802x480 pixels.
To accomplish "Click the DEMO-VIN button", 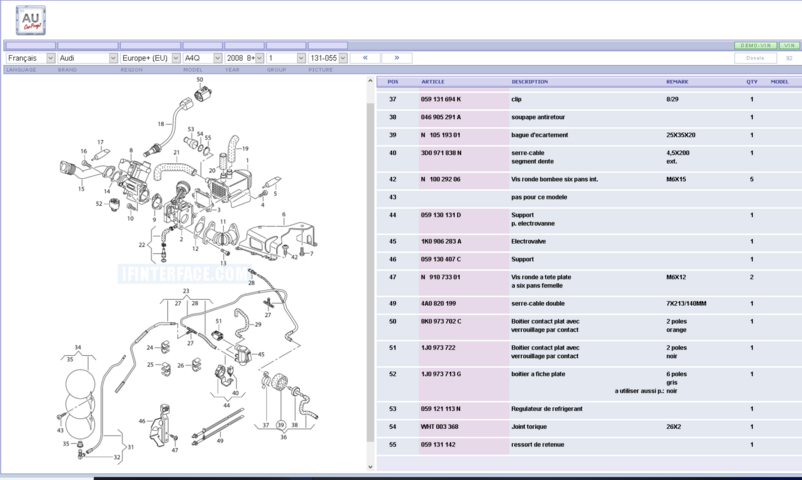I will tap(755, 46).
